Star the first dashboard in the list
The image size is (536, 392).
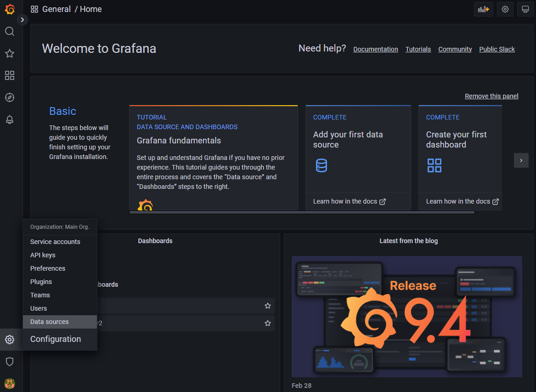click(x=268, y=306)
